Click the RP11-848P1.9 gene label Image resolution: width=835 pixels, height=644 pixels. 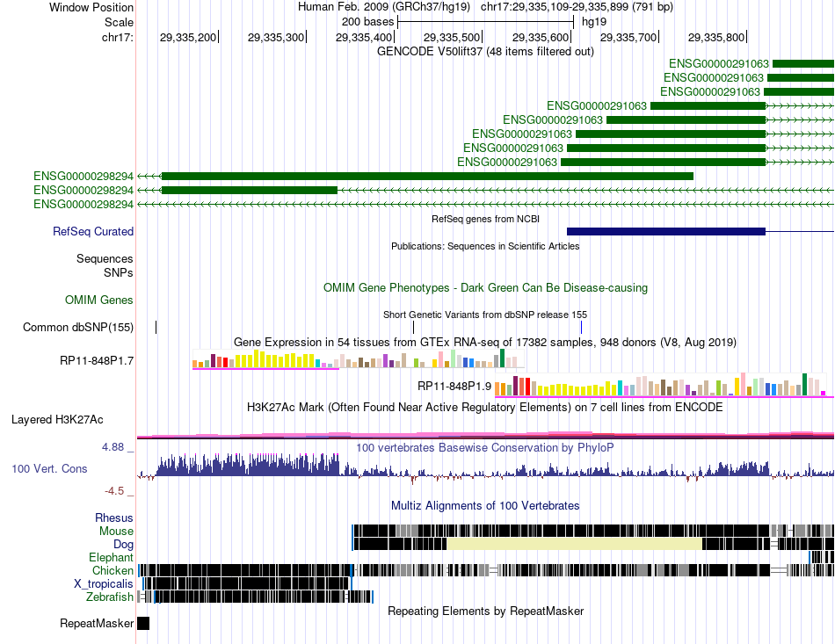click(x=454, y=386)
